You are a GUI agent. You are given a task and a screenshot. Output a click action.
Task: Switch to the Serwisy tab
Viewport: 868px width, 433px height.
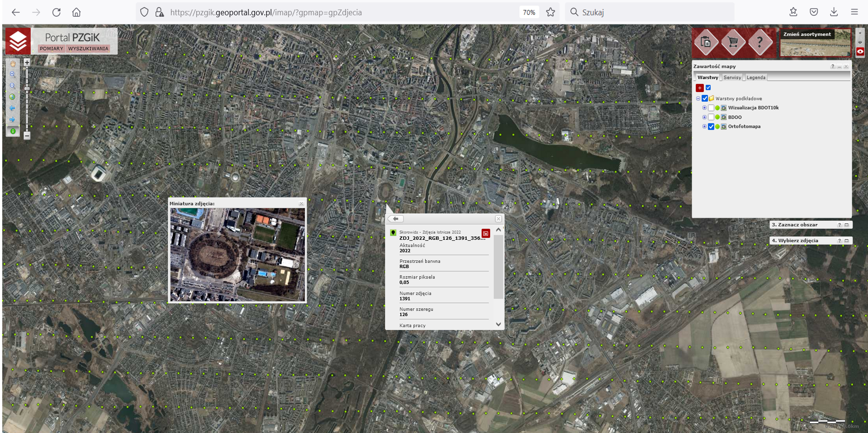[x=732, y=78]
